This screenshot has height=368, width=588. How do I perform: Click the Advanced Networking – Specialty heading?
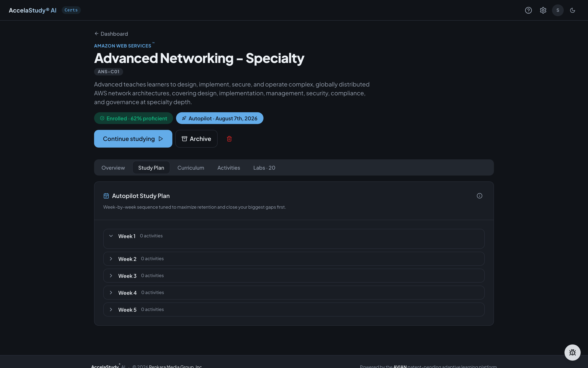tap(199, 58)
